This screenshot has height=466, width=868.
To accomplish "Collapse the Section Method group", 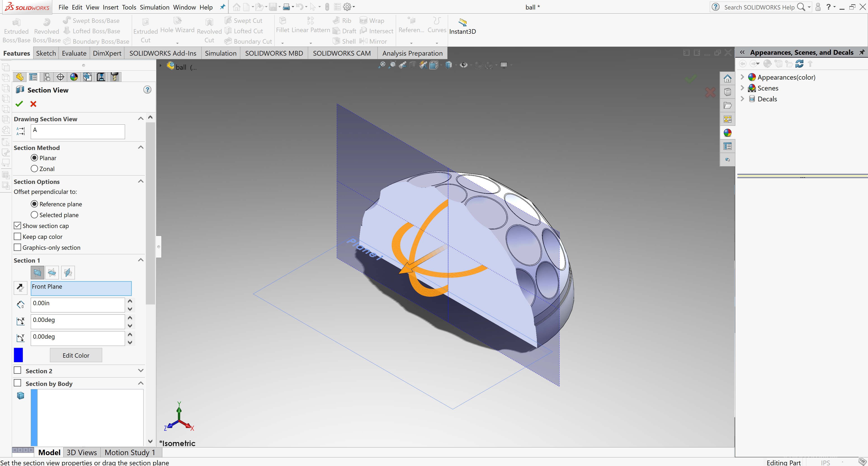I will 141,147.
